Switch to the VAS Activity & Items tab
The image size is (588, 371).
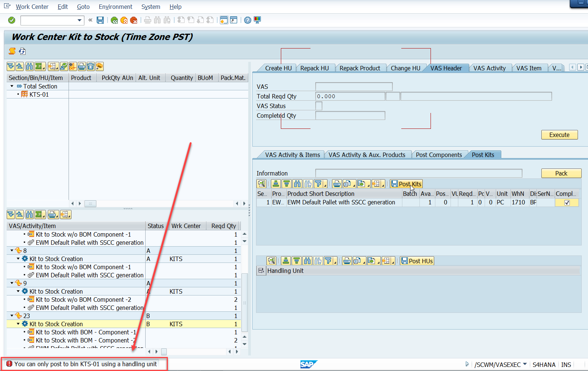coord(292,155)
